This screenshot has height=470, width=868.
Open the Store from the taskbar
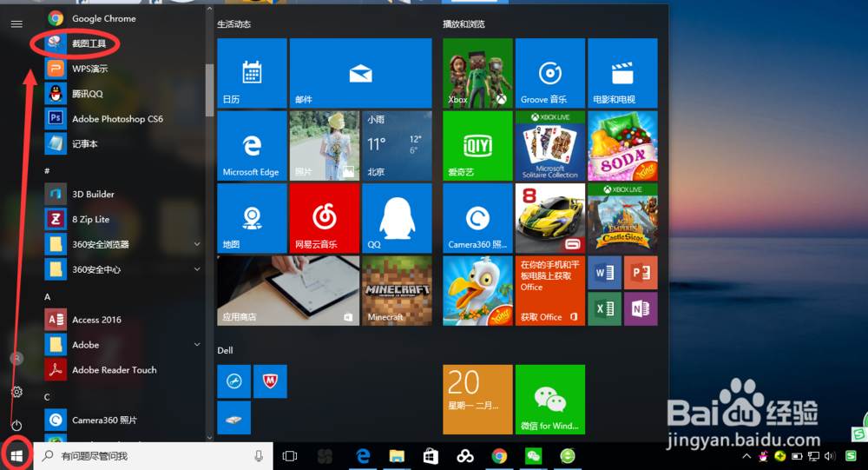[x=431, y=456]
